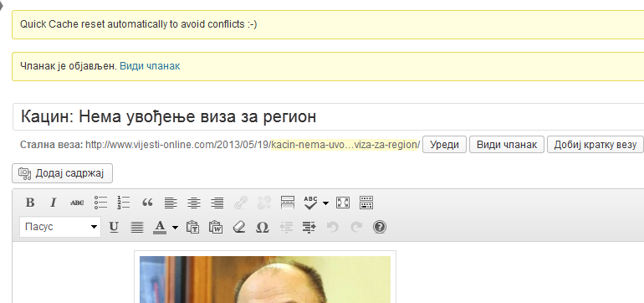Click the highlighted permalink slug
The height and width of the screenshot is (303, 644).
(x=345, y=145)
